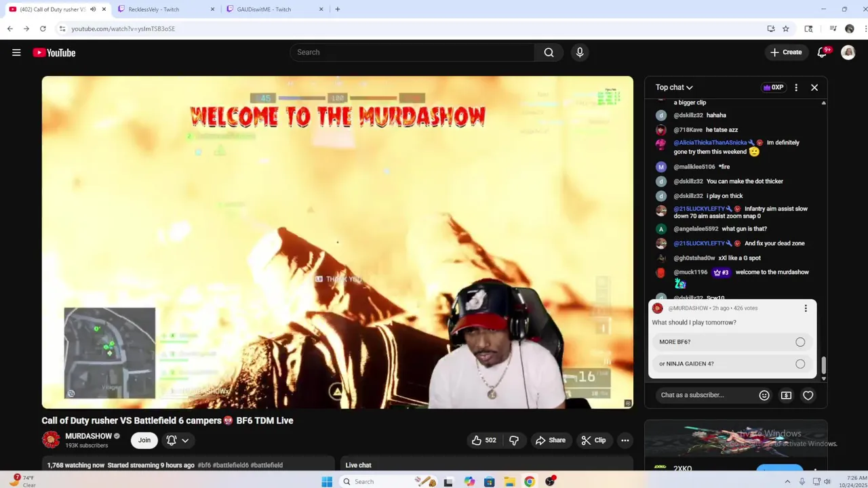868x488 pixels.
Task: Open File Explorer from taskbar
Action: click(509, 481)
